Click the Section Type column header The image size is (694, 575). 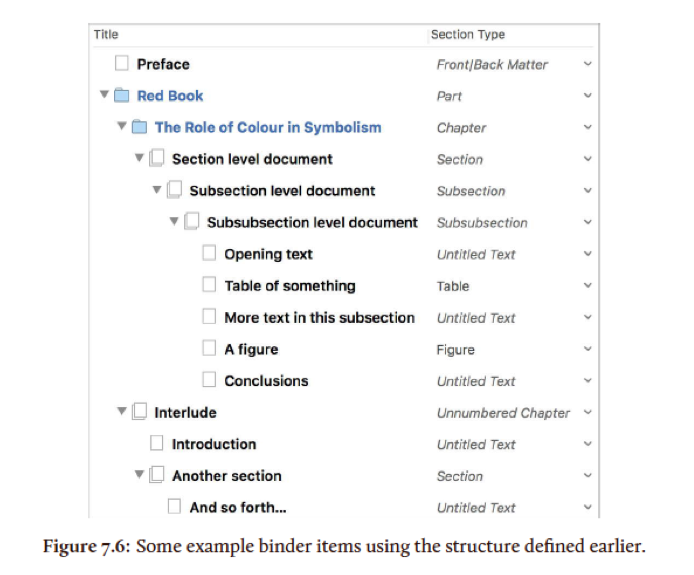pyautogui.click(x=467, y=35)
